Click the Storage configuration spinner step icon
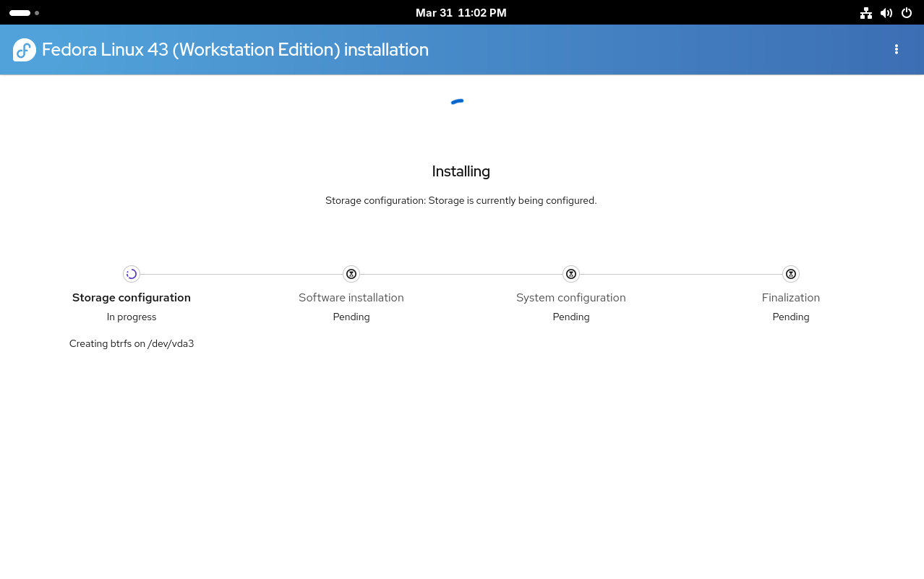Screen dimensions: 924x579 point(132,274)
